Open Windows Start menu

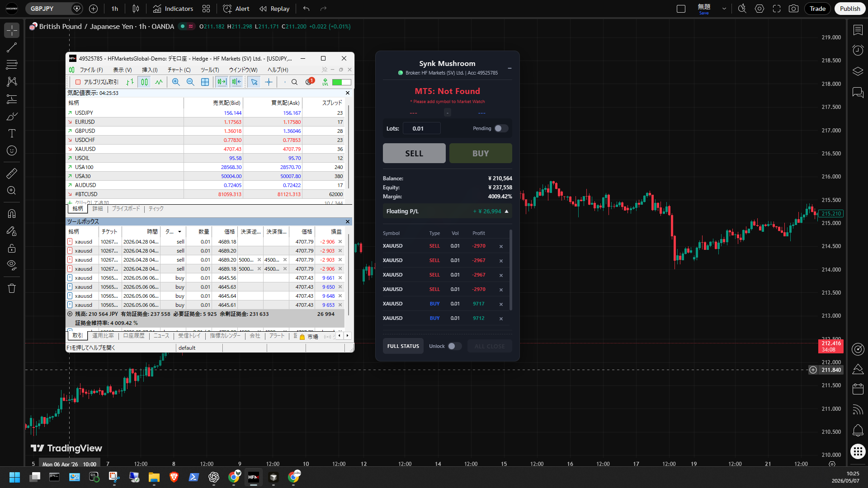(x=14, y=477)
